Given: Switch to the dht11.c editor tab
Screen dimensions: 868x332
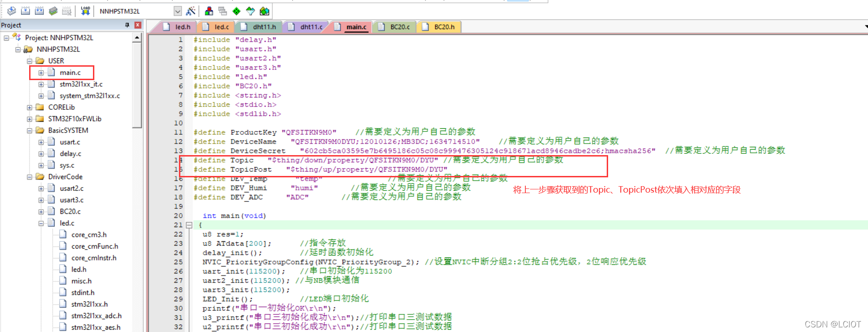Looking at the screenshot, I should pyautogui.click(x=306, y=27).
